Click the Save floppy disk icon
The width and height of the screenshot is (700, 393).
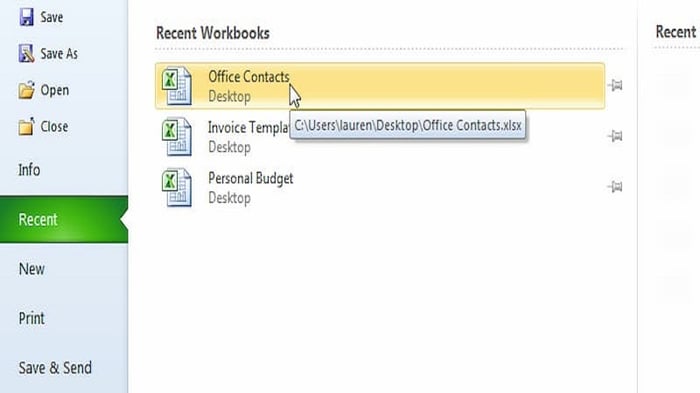pyautogui.click(x=26, y=17)
